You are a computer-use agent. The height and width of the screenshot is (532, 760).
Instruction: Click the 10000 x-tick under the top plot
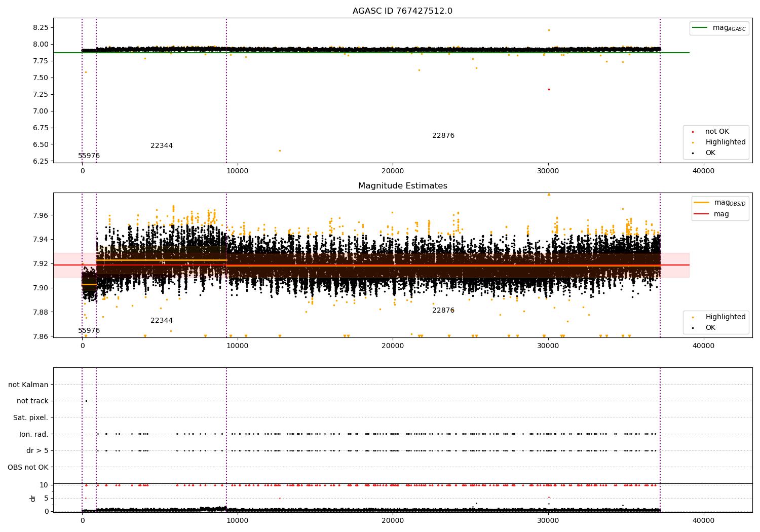pyautogui.click(x=238, y=171)
